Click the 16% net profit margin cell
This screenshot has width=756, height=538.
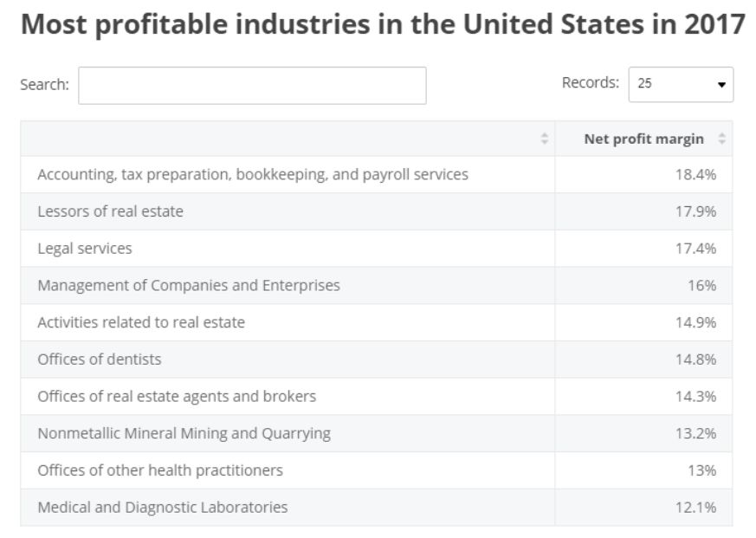pyautogui.click(x=701, y=285)
